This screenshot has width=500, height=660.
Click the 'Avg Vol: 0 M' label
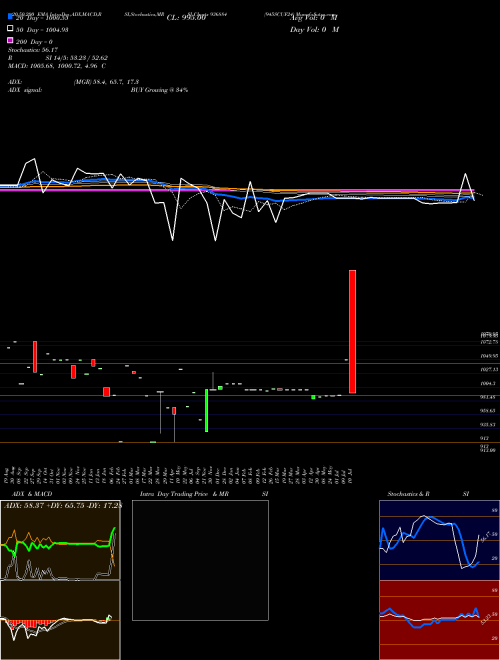(x=314, y=18)
